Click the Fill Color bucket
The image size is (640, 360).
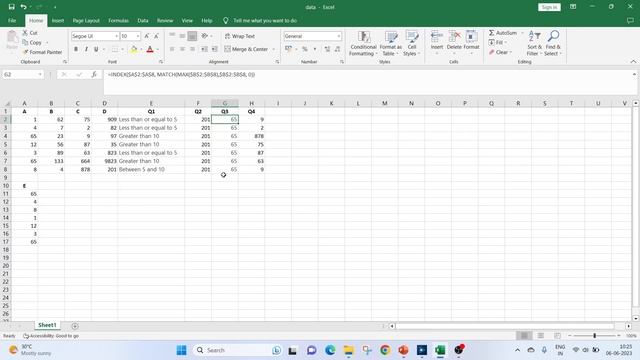[133, 49]
